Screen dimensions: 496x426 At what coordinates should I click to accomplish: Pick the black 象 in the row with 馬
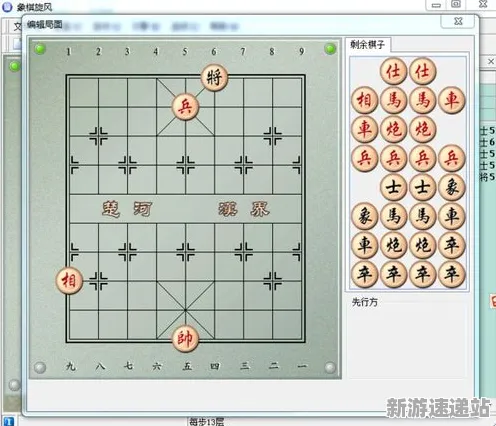(364, 216)
